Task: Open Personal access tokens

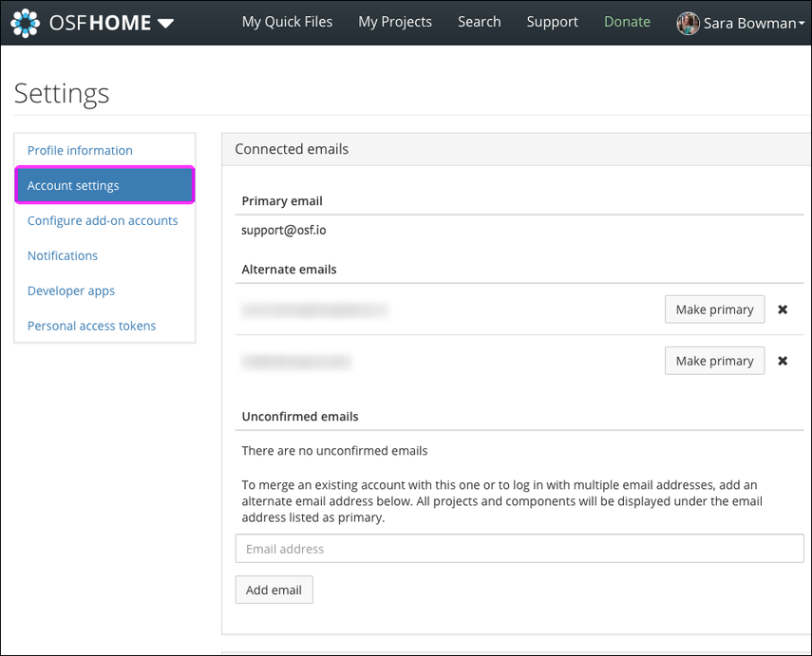Action: pos(91,326)
